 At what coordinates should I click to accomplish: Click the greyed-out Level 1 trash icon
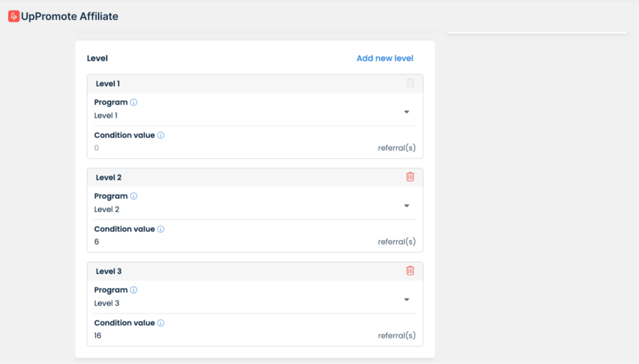pyautogui.click(x=410, y=83)
